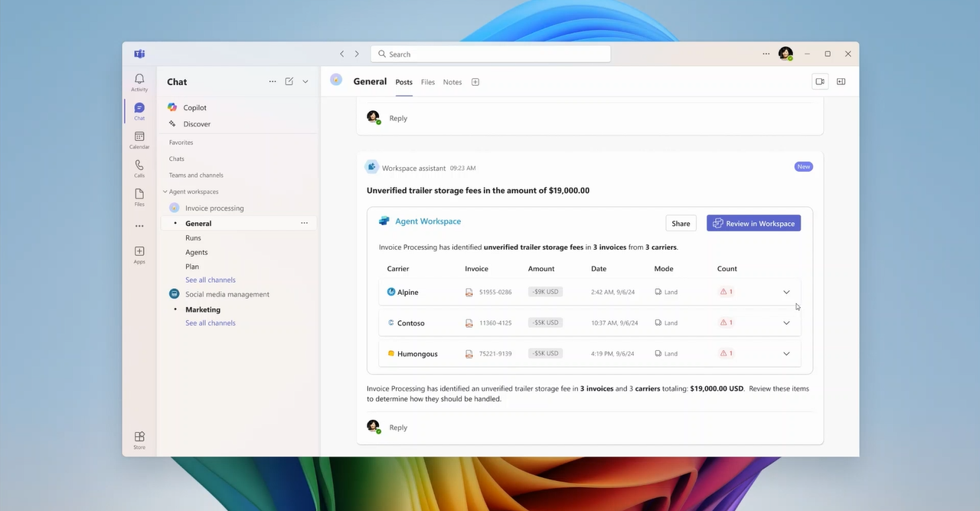980x511 pixels.
Task: Select the Plan channel
Action: coord(192,267)
